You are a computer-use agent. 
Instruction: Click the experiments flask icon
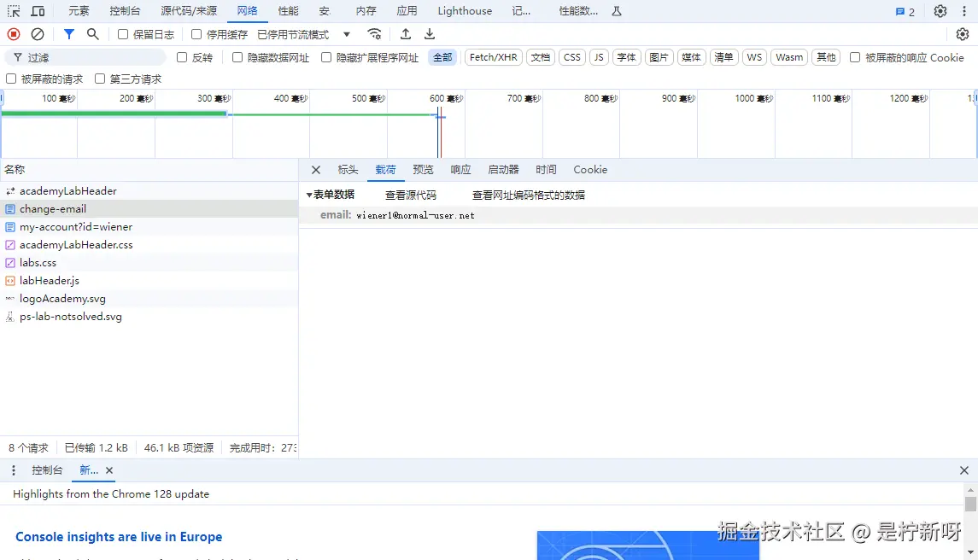coord(617,11)
